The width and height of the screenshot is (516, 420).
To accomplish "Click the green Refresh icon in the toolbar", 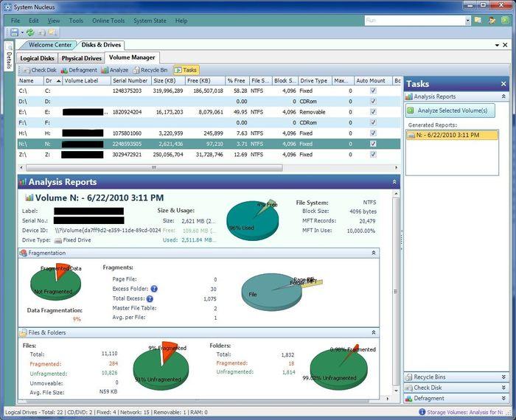I will [30, 32].
